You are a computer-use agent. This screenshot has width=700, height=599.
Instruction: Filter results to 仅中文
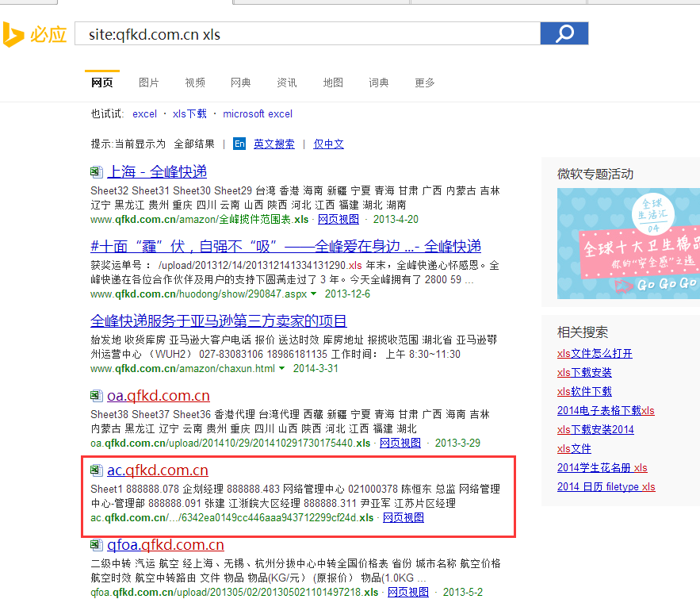(x=328, y=144)
